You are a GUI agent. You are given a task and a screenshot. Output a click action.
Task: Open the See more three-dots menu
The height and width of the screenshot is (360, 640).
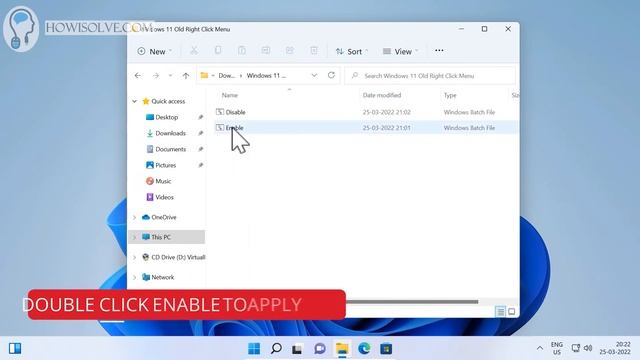pyautogui.click(x=439, y=51)
